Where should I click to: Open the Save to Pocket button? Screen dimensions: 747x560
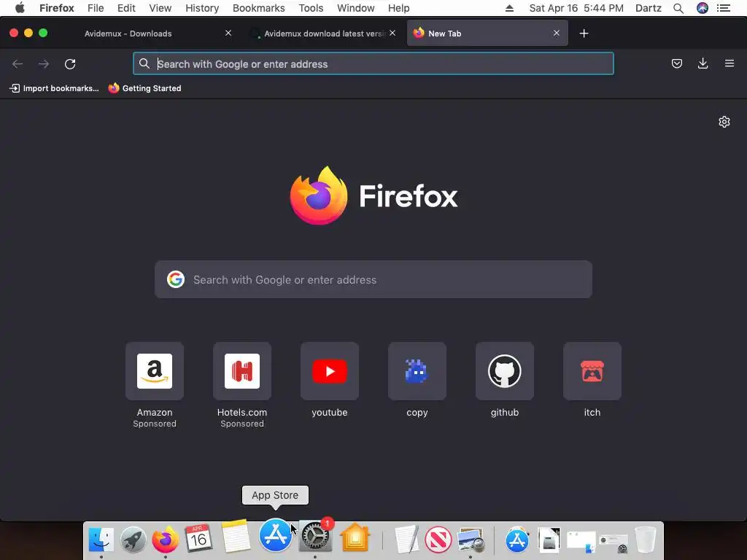677,63
